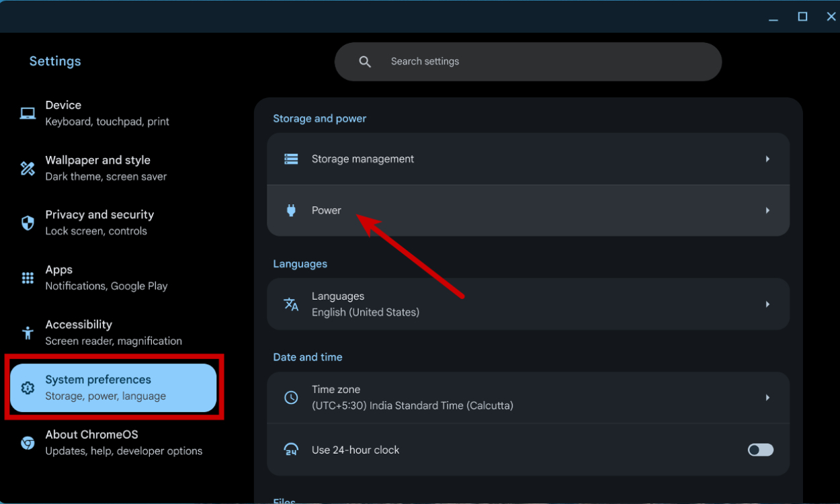Click the Search settings input field
Image resolution: width=840 pixels, height=504 pixels.
[528, 61]
